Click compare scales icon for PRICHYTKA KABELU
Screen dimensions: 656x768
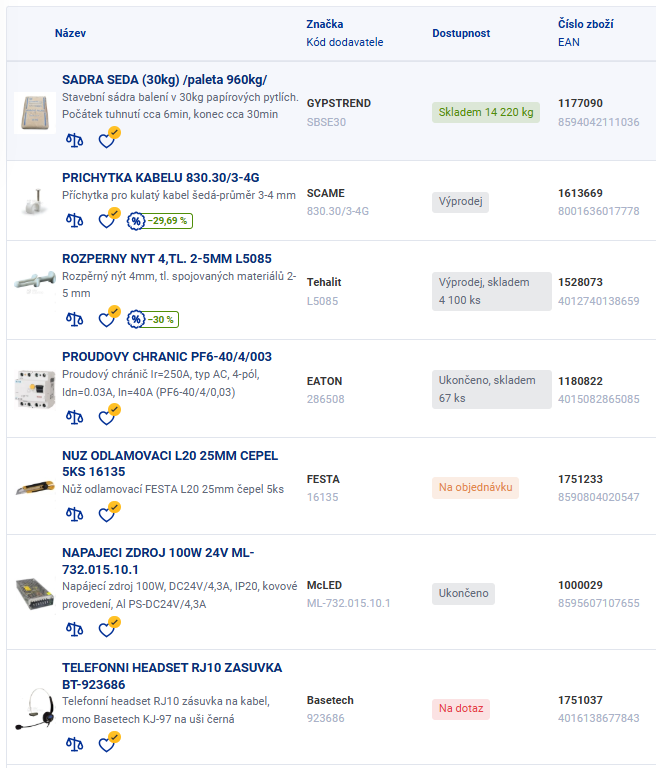[x=74, y=220]
